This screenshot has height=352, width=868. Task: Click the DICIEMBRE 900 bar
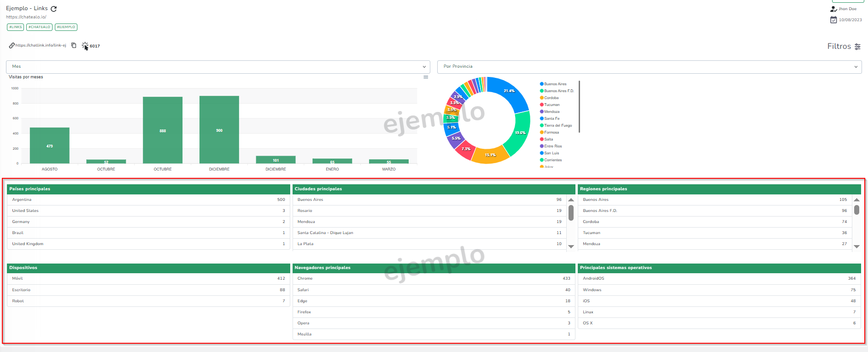pos(219,130)
